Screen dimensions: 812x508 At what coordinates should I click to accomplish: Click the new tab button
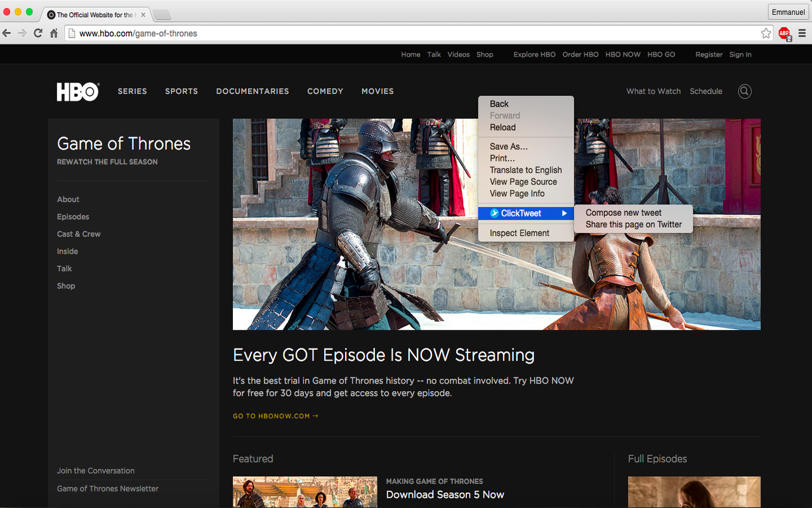tap(162, 15)
